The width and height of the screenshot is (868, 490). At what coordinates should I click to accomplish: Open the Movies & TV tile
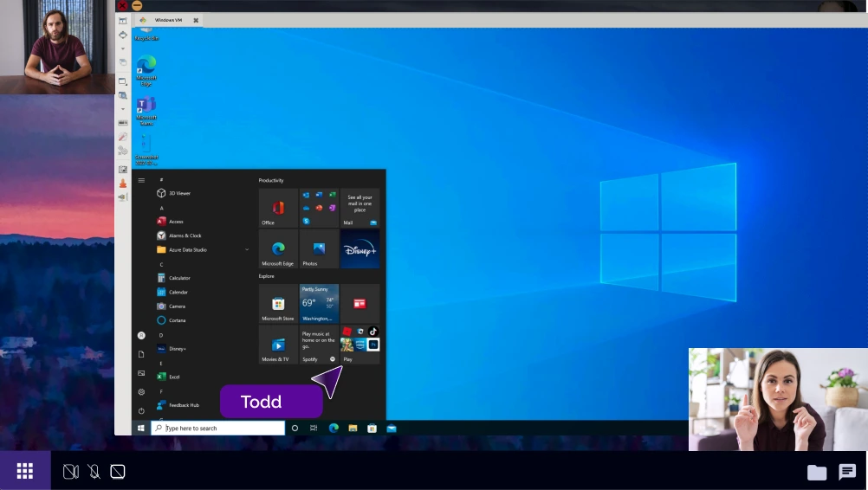coord(278,345)
